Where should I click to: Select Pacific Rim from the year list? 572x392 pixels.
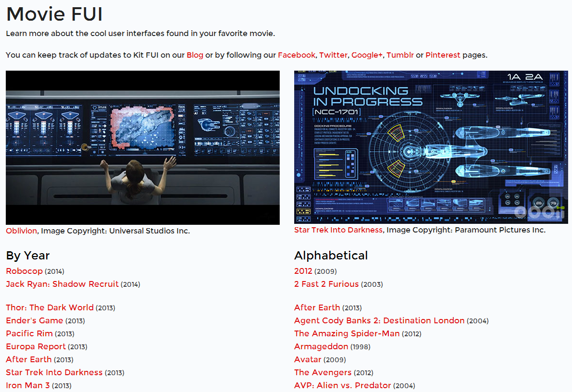(29, 333)
